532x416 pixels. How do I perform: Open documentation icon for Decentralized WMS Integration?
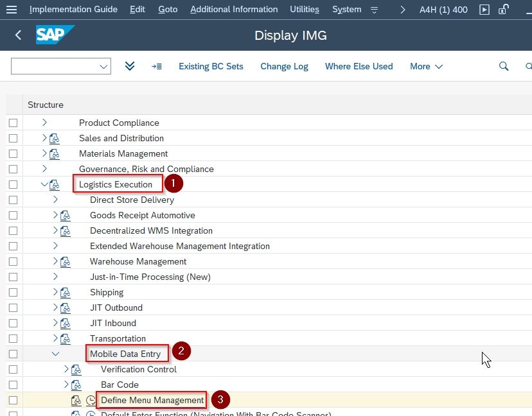pos(66,231)
